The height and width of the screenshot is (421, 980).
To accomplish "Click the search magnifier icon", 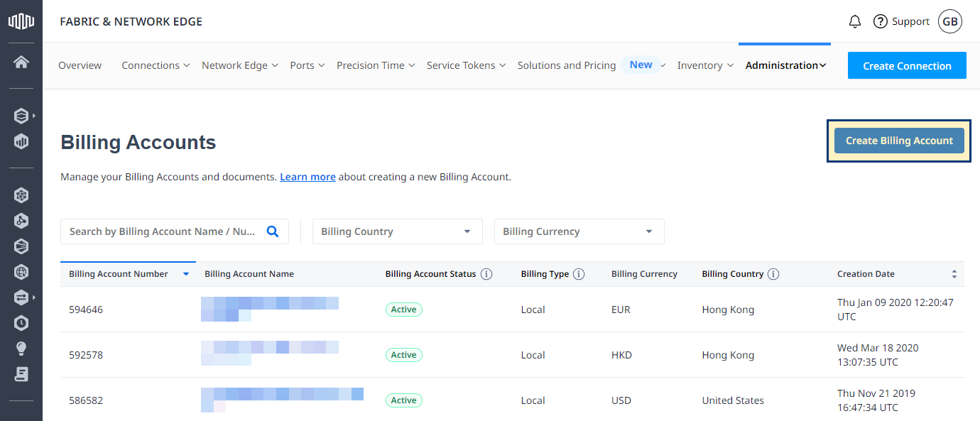I will 273,231.
